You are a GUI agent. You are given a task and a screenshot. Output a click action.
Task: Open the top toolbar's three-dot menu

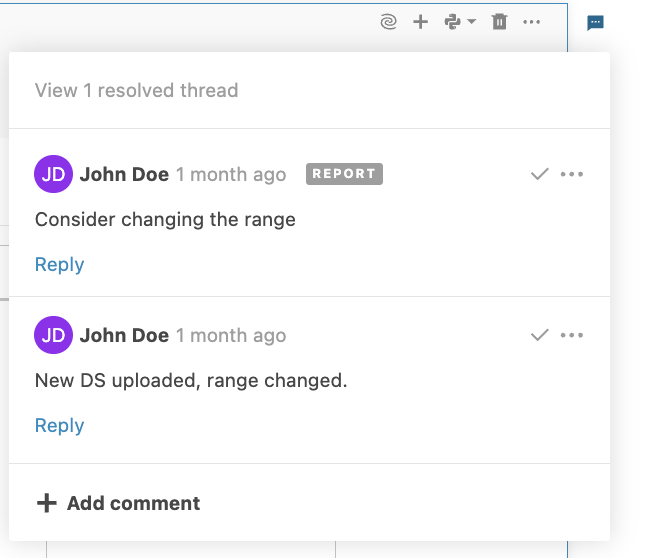pyautogui.click(x=532, y=21)
